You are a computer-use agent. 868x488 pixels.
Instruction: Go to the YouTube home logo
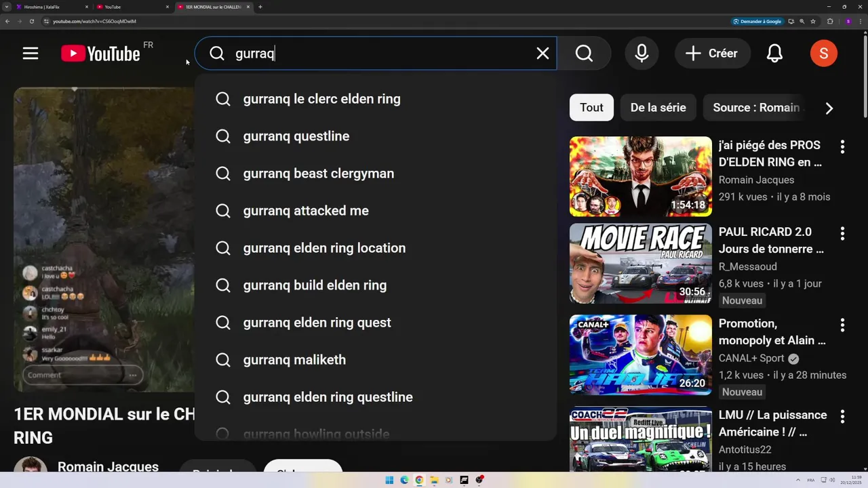point(100,54)
